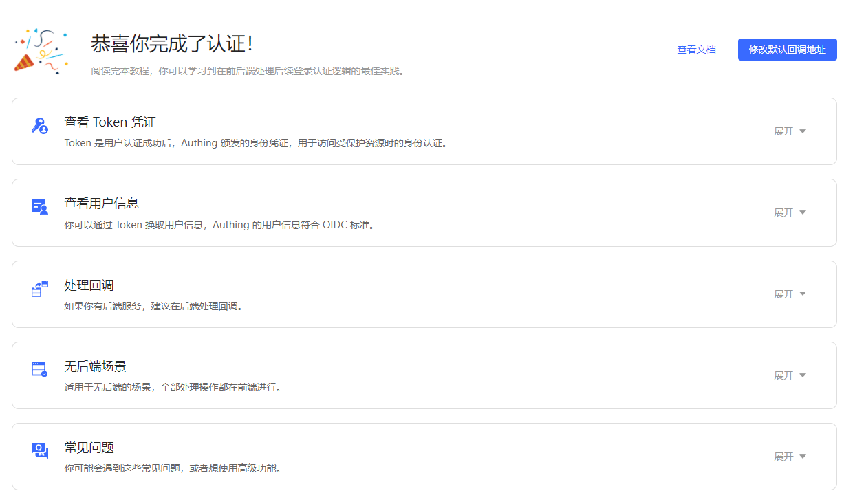The image size is (855, 504).
Task: Click the user card icon beside 查看用户信息
Action: pyautogui.click(x=40, y=207)
